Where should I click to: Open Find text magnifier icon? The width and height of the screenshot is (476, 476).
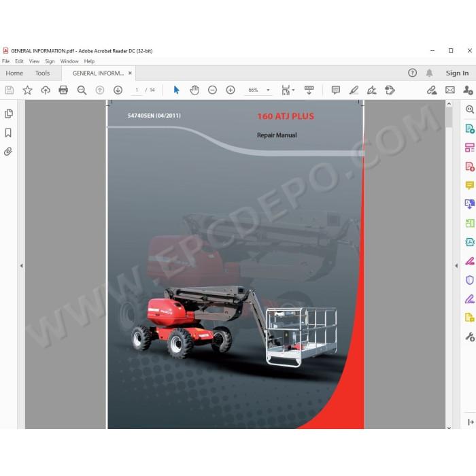(x=82, y=90)
